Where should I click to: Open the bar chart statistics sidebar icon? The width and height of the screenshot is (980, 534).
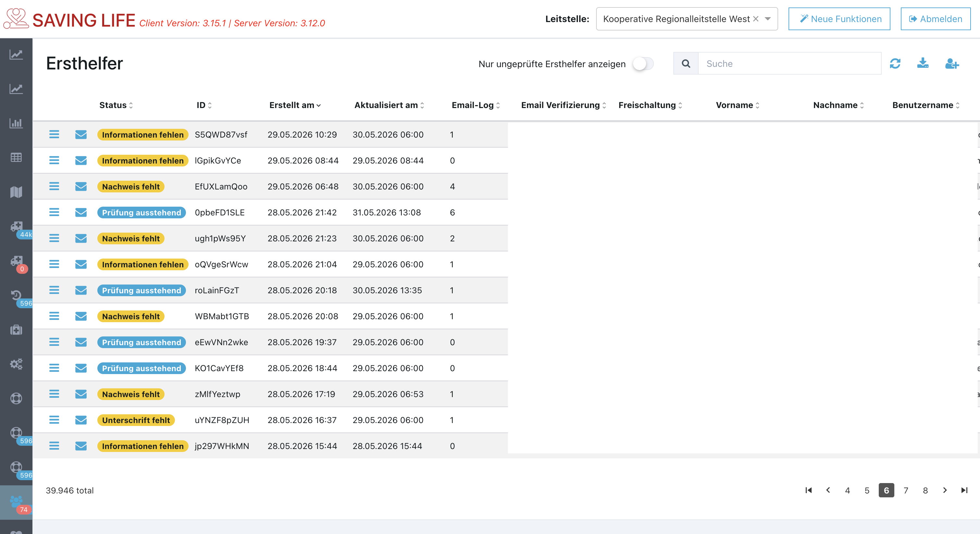[16, 123]
